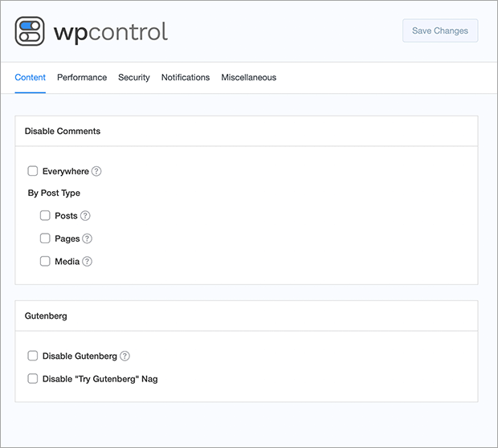Click the question mark next to Media
The image size is (498, 448).
(87, 262)
